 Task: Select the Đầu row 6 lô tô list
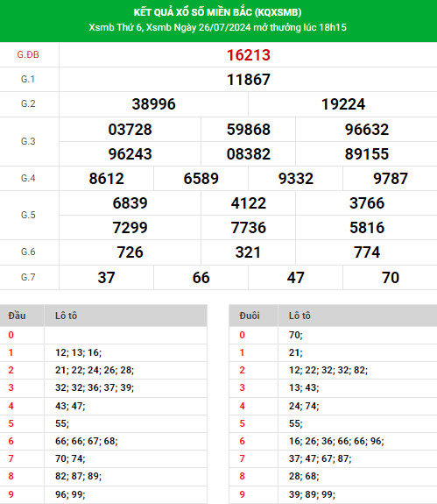click(87, 441)
